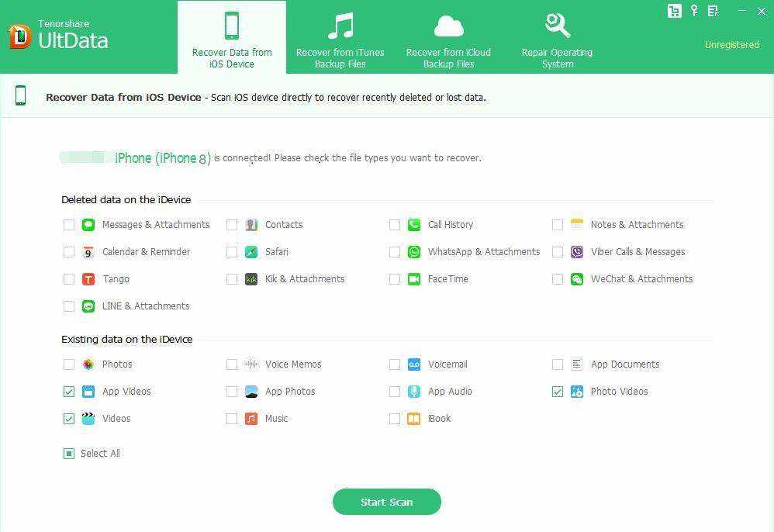The image size is (774, 532).
Task: Click the Unregistered link
Action: [731, 45]
